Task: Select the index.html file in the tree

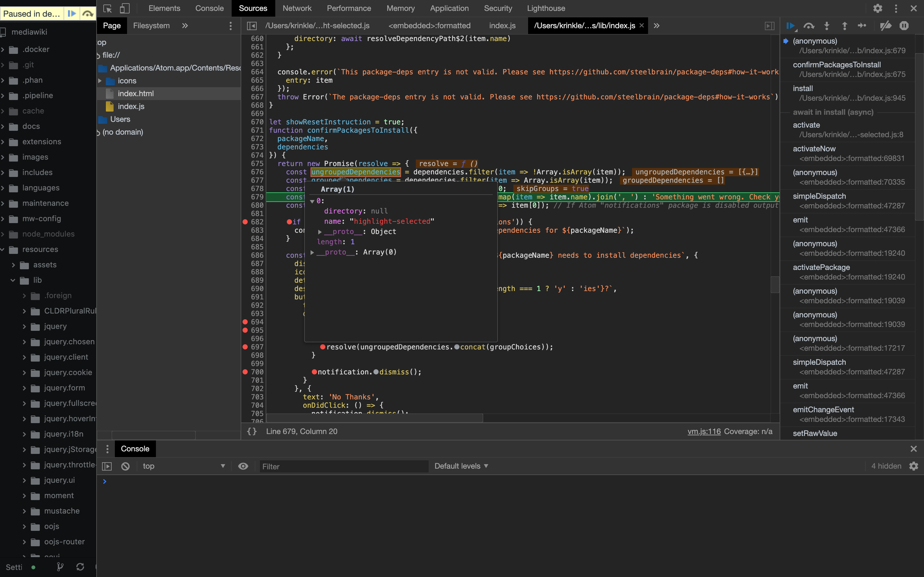Action: click(135, 93)
